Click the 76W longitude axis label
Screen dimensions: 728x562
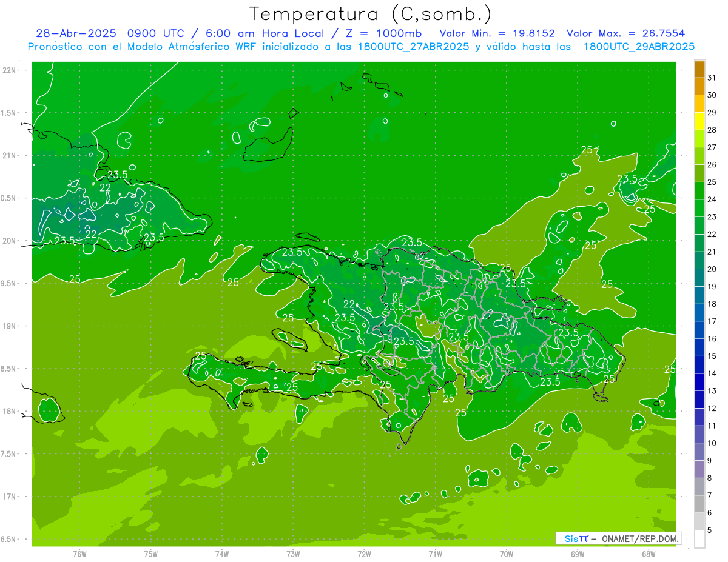click(79, 554)
